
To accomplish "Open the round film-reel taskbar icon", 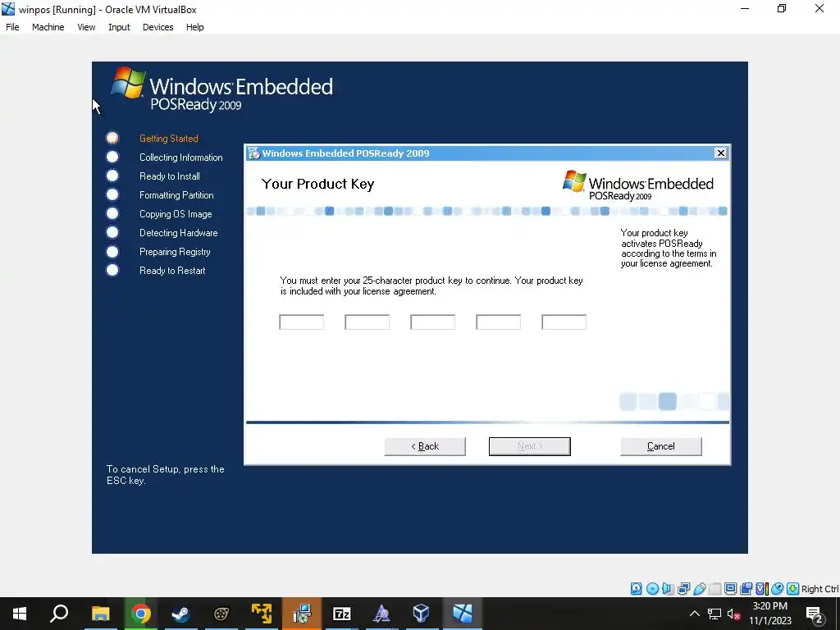I will pyautogui.click(x=221, y=614).
